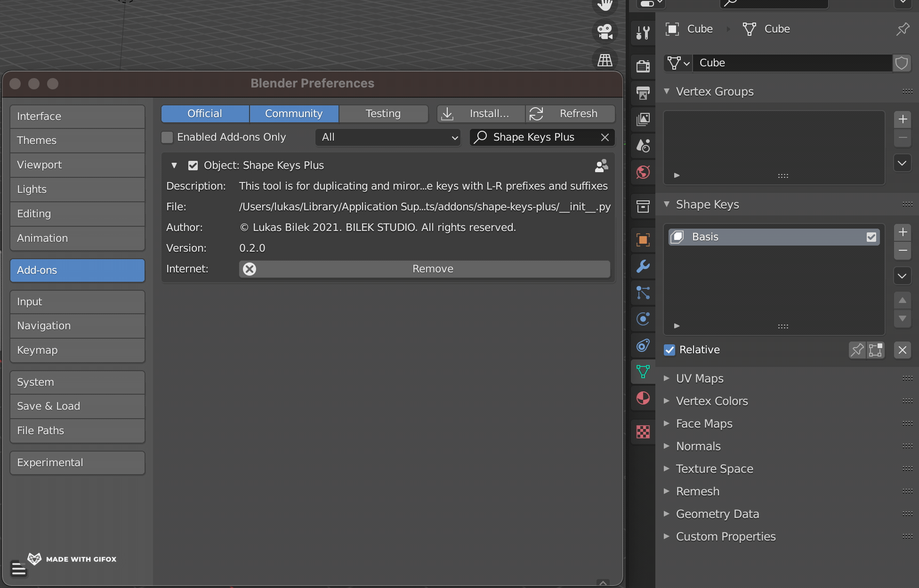This screenshot has width=919, height=588.
Task: Toggle the Basis shape key mute checkbox
Action: [871, 237]
